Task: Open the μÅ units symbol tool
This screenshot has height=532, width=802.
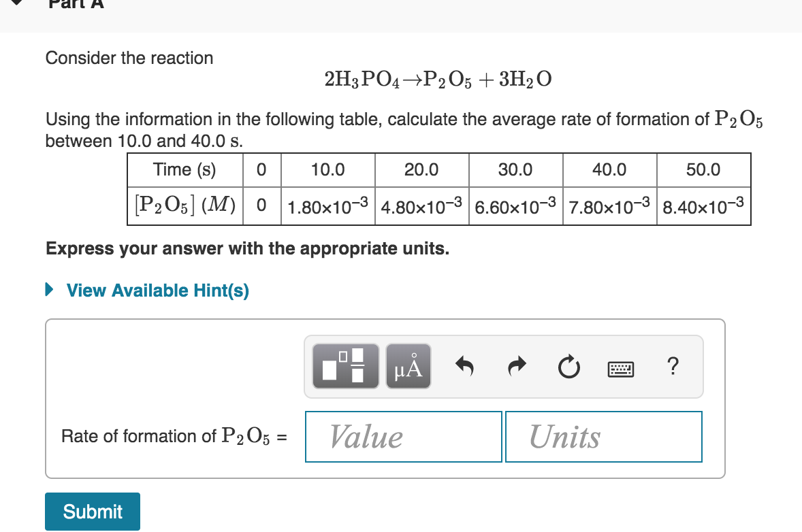Action: pos(408,366)
